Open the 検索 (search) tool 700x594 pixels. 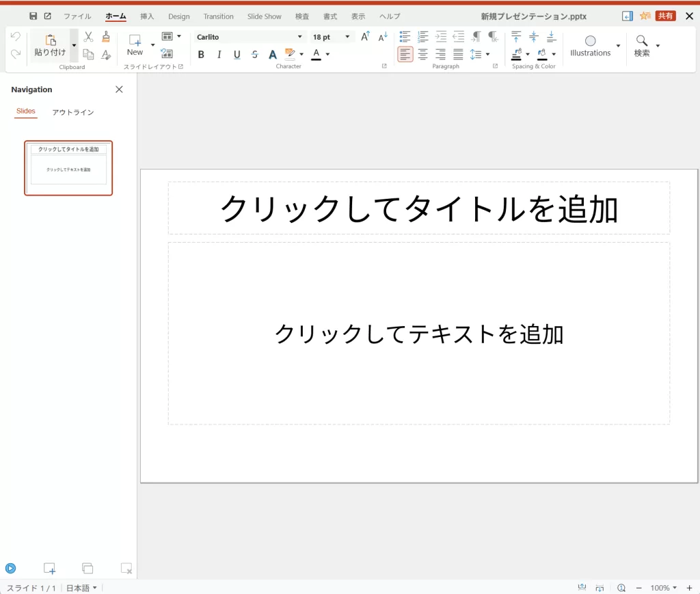click(642, 41)
